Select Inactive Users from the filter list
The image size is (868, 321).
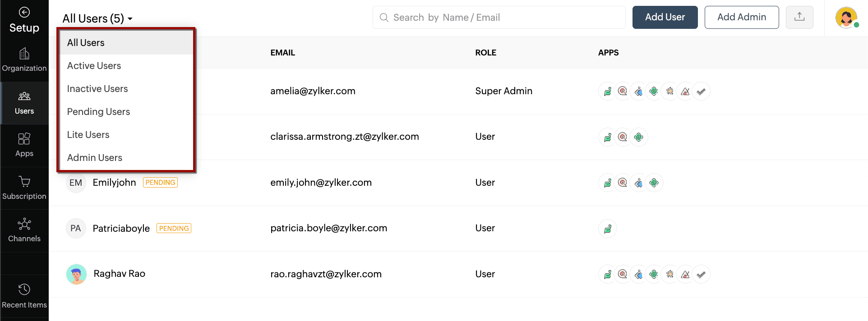97,89
